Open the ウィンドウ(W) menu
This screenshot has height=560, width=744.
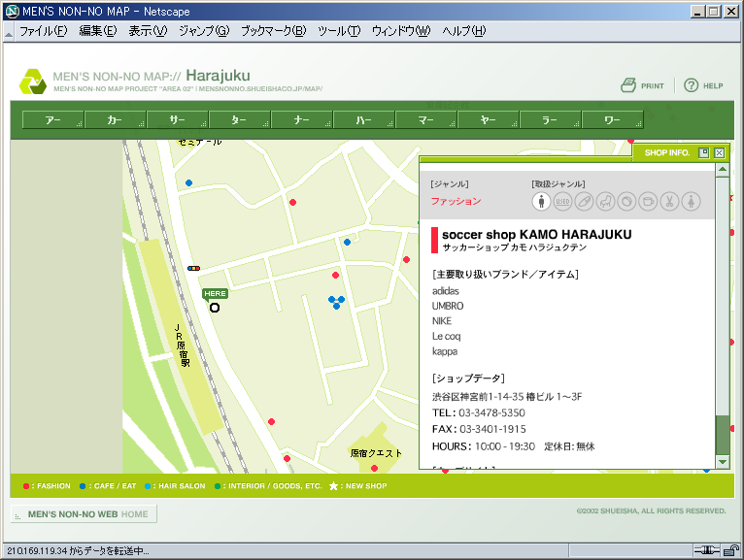point(401,31)
